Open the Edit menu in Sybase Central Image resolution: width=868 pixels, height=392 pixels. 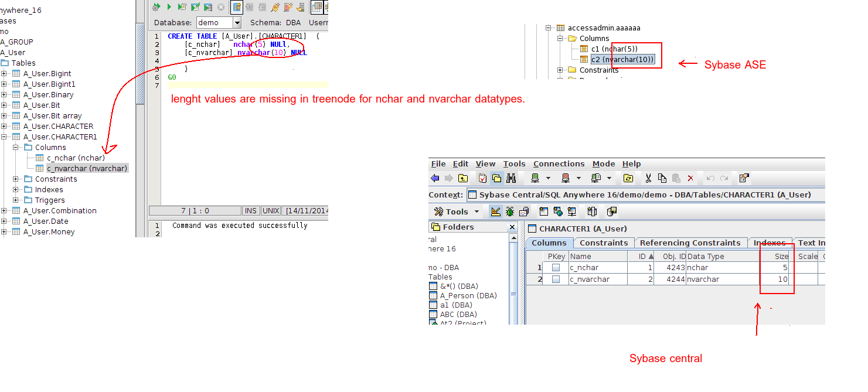point(461,164)
